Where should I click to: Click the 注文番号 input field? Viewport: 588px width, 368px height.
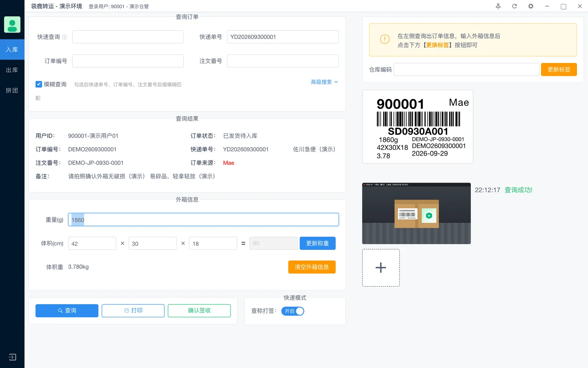tap(283, 61)
